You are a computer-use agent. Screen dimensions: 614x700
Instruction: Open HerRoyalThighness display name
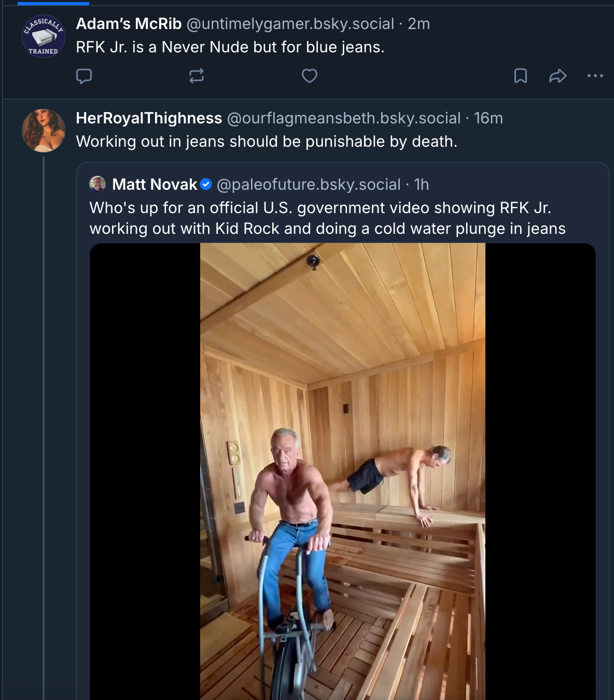149,118
